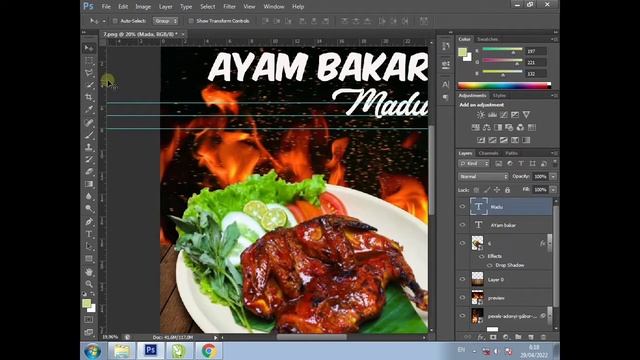The height and width of the screenshot is (360, 640).
Task: Click the color spectrum ramp
Action: (x=504, y=86)
